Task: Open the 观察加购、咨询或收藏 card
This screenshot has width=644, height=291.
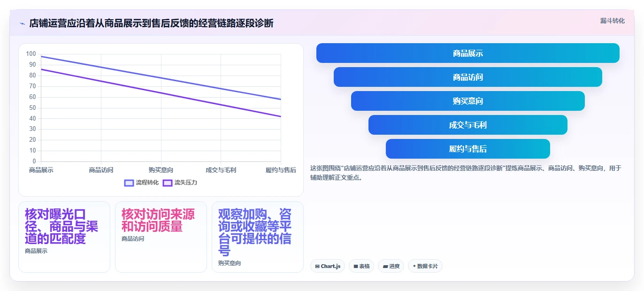Action: coord(258,237)
